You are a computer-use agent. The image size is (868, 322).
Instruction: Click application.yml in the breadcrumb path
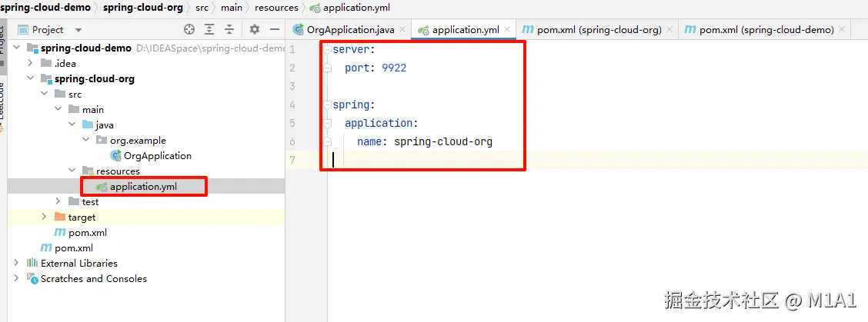356,8
